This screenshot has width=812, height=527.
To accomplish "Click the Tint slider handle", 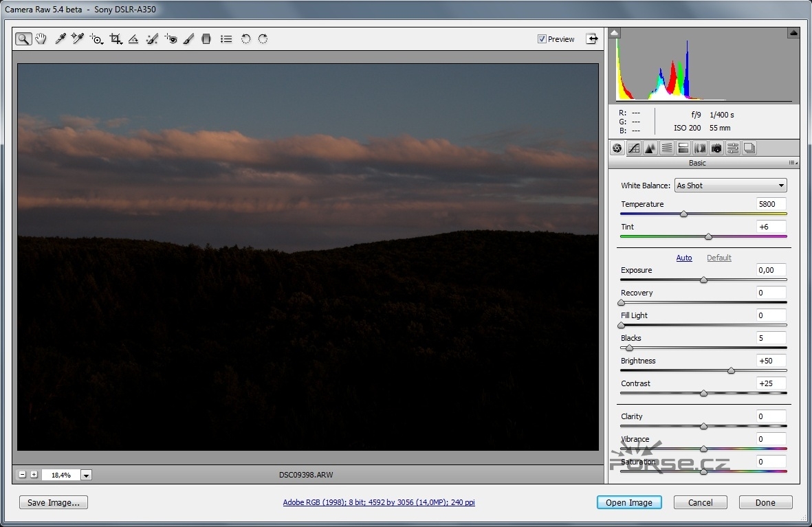I will click(708, 236).
